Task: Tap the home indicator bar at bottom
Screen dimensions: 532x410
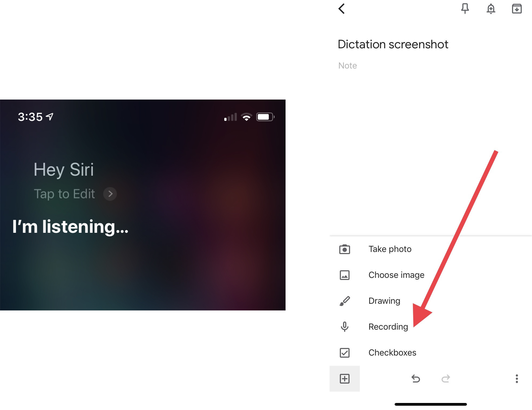Action: point(431,404)
